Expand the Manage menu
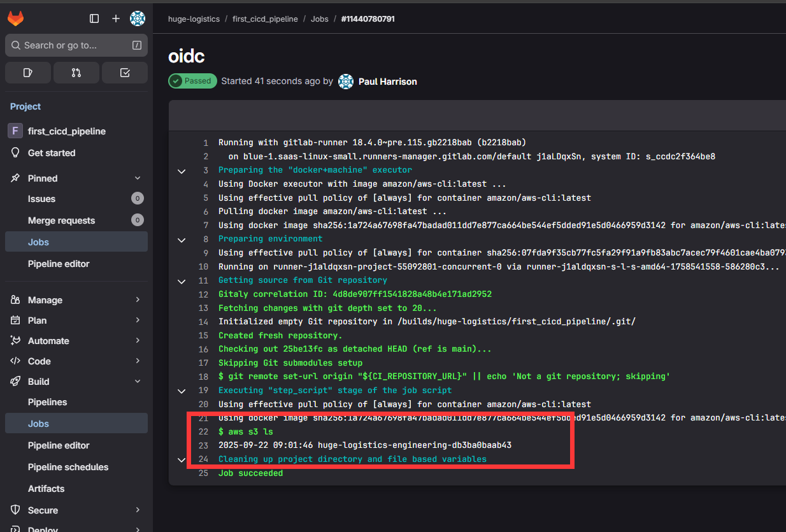 coord(138,300)
